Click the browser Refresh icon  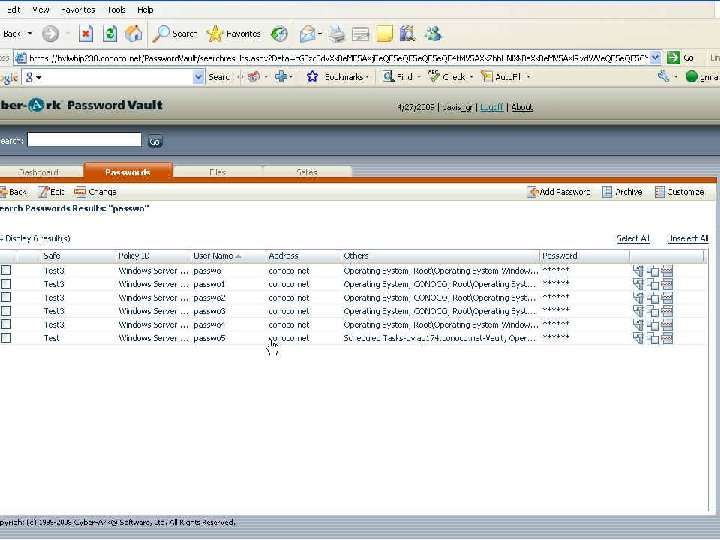[110, 34]
